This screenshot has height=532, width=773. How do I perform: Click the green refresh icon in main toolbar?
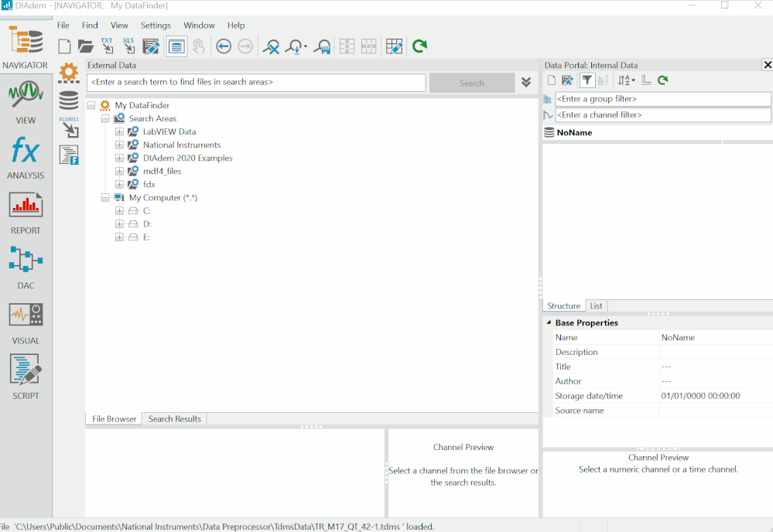419,46
